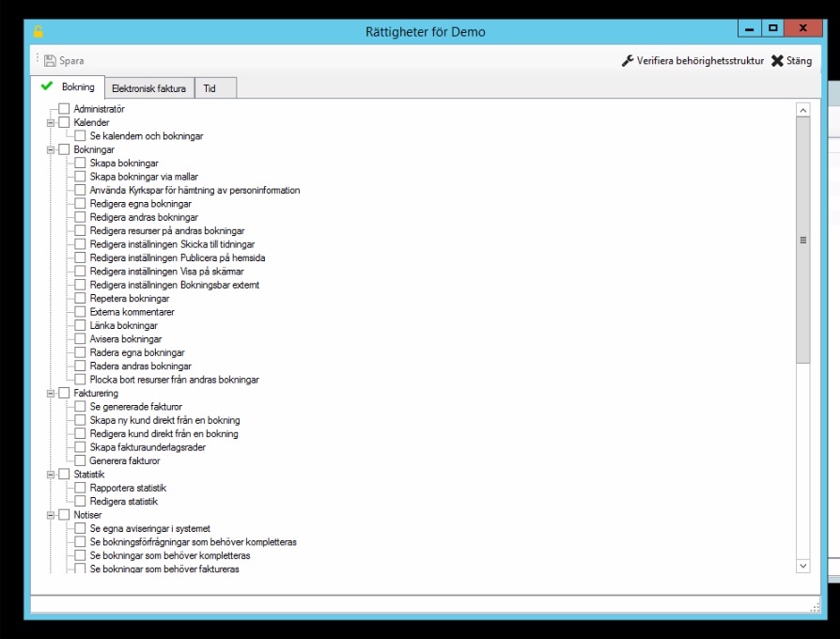Viewport: 840px width, 639px height.
Task: Select text Se bokningsförfrågningar som behöver kompletteras
Action: click(x=194, y=542)
